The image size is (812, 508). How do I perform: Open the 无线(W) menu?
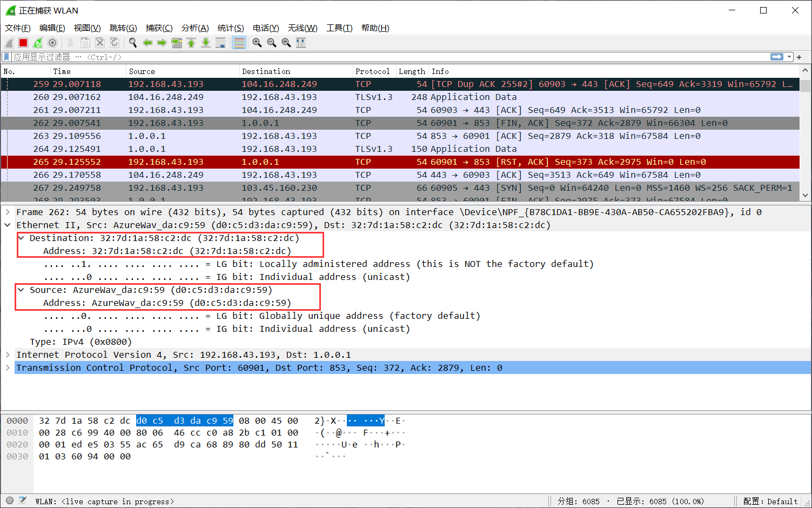coord(303,28)
